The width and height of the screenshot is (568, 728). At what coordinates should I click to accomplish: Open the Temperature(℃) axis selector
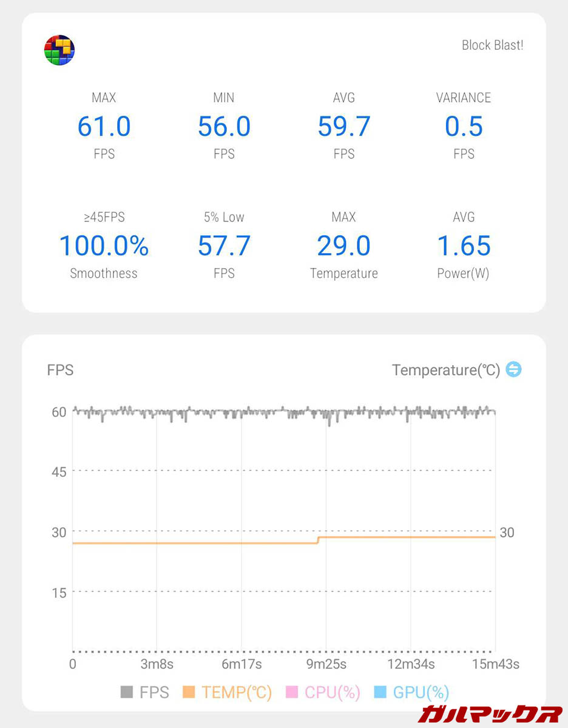point(445,370)
